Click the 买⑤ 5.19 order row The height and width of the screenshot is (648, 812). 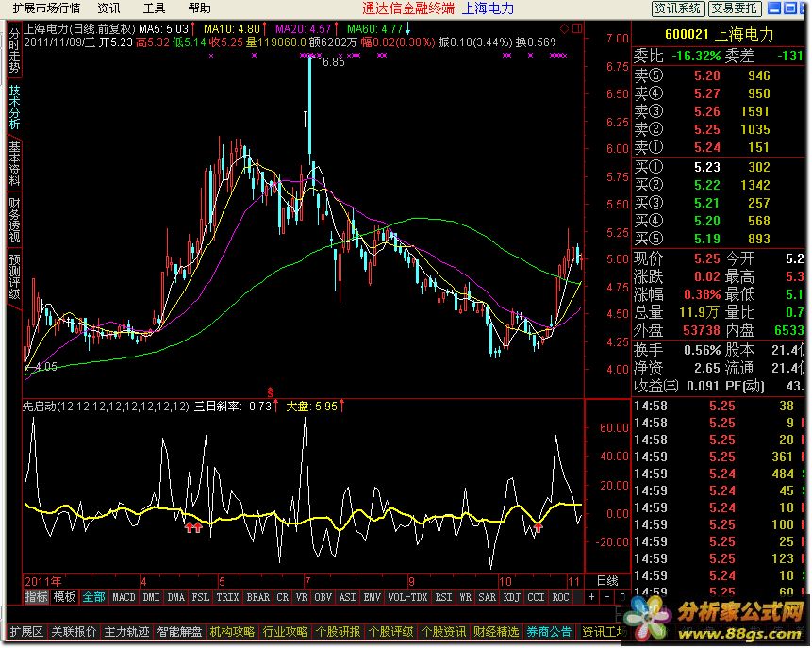click(719, 239)
